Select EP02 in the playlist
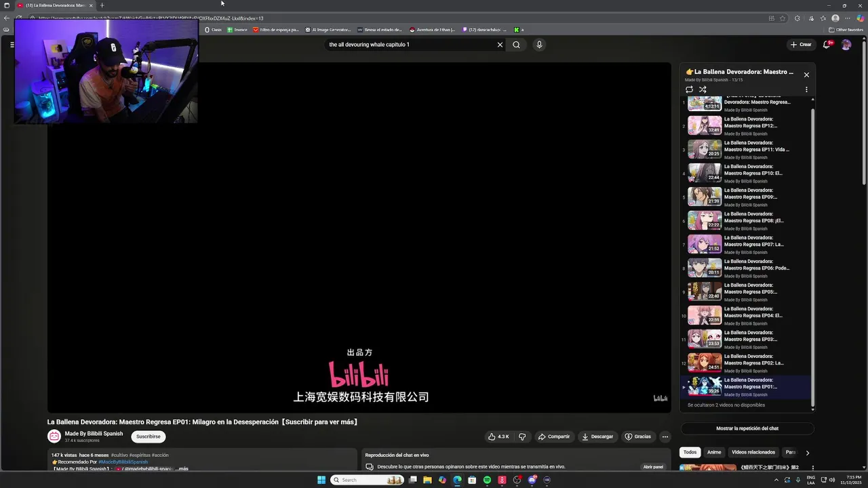This screenshot has height=488, width=868. tap(746, 363)
